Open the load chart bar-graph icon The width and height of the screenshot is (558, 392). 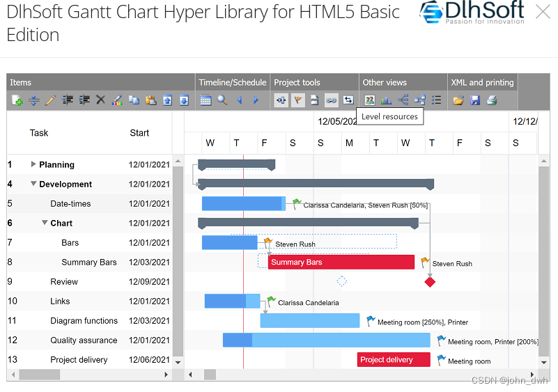pos(387,100)
